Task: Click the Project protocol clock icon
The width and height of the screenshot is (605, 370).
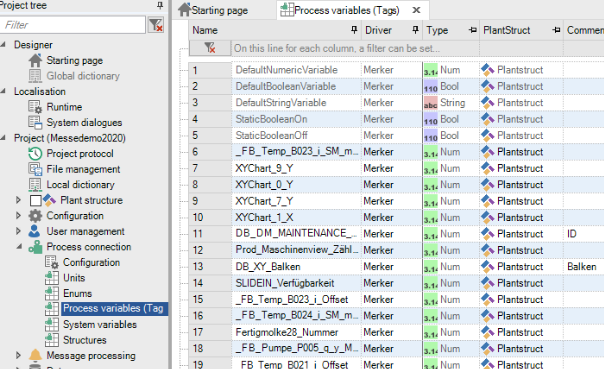Action: point(35,154)
